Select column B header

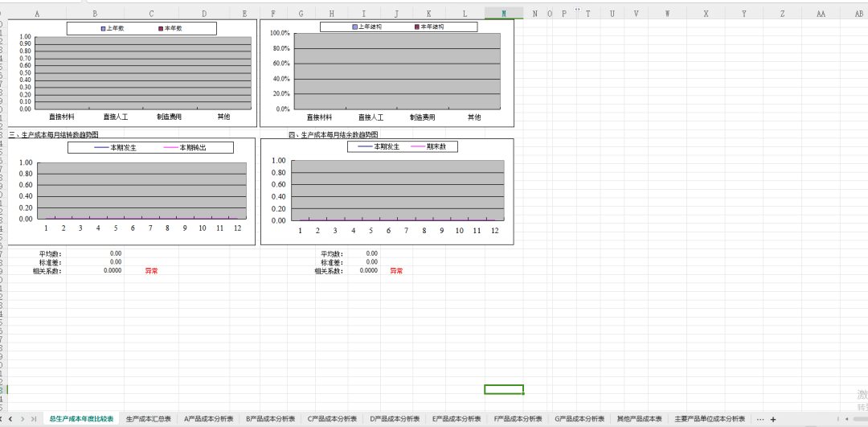point(95,14)
